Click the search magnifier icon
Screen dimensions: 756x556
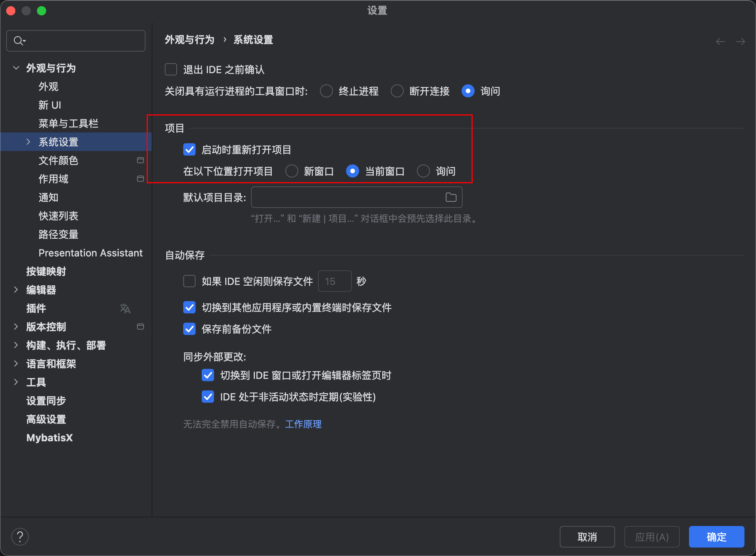[19, 40]
